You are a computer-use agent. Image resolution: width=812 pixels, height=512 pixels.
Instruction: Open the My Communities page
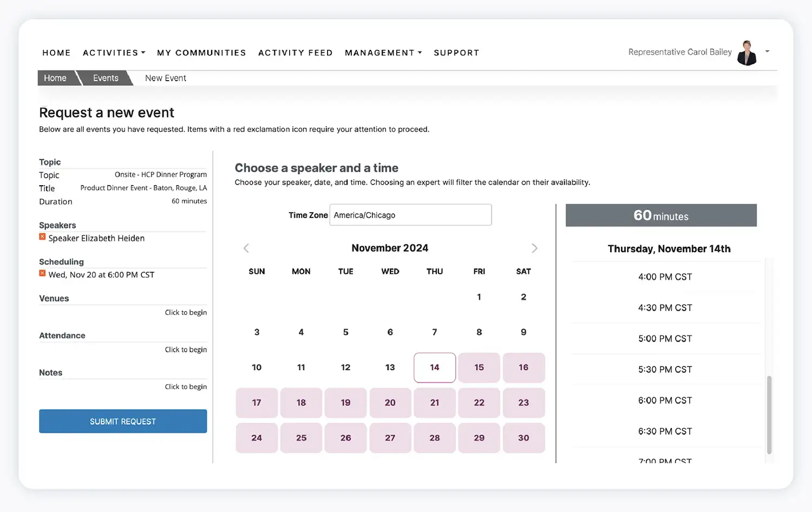click(201, 52)
